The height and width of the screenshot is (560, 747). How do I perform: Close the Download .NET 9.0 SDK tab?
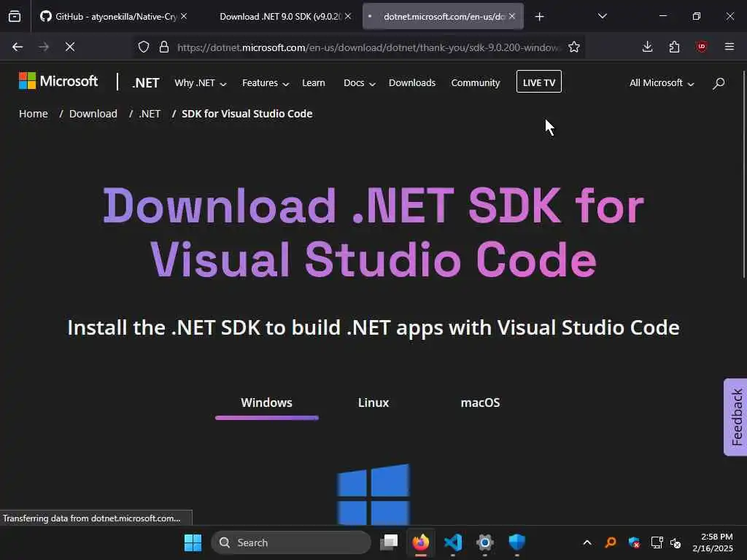click(x=348, y=16)
